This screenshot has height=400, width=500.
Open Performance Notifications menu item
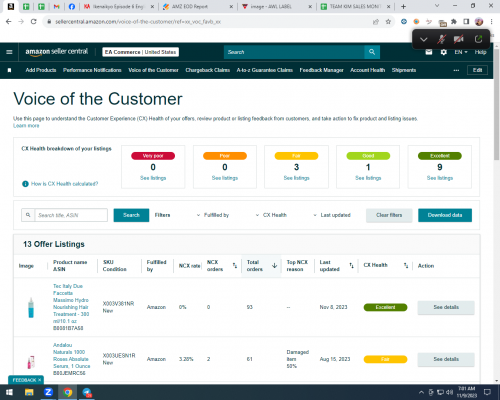pos(92,70)
